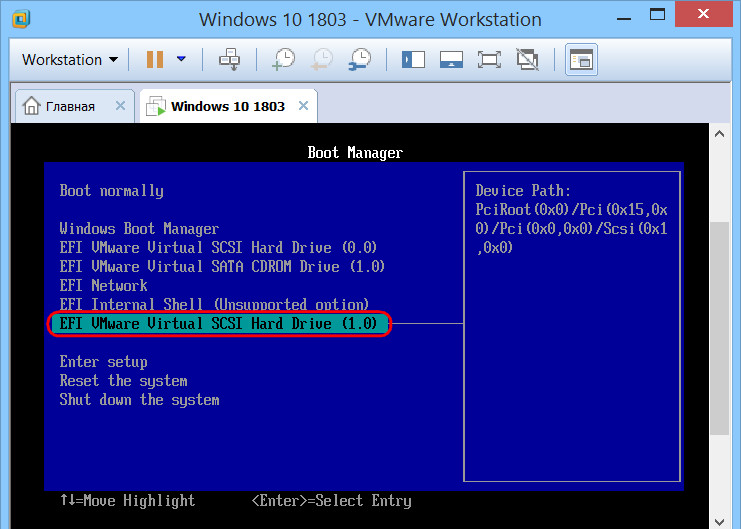Select EFI VMware Virtual SATA CDROM Drive (1.0)
The image size is (741, 529).
point(222,267)
